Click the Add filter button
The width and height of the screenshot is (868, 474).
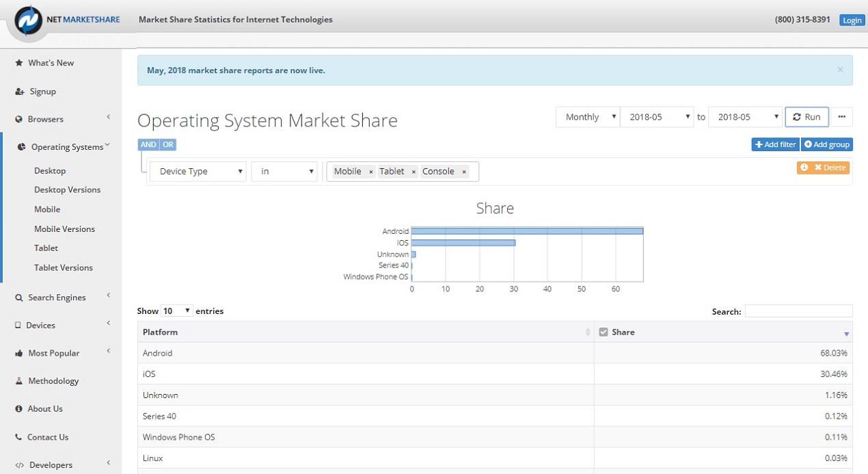[x=775, y=144]
